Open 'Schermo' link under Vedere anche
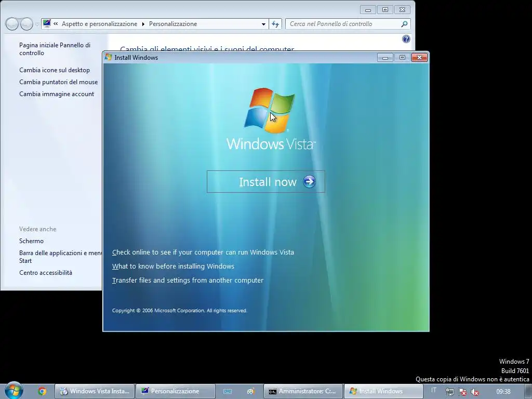The image size is (532, 399). (31, 241)
